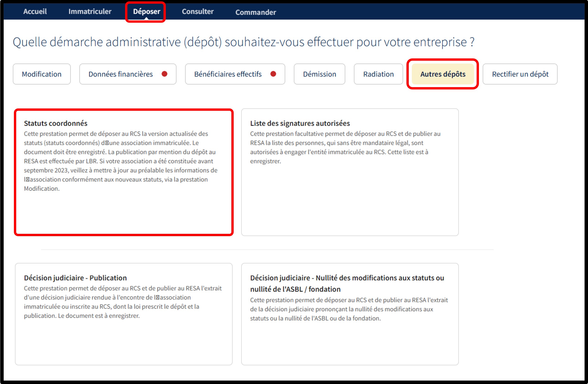Open Liste des signatures autorisées card
The height and width of the screenshot is (384, 588).
click(350, 172)
